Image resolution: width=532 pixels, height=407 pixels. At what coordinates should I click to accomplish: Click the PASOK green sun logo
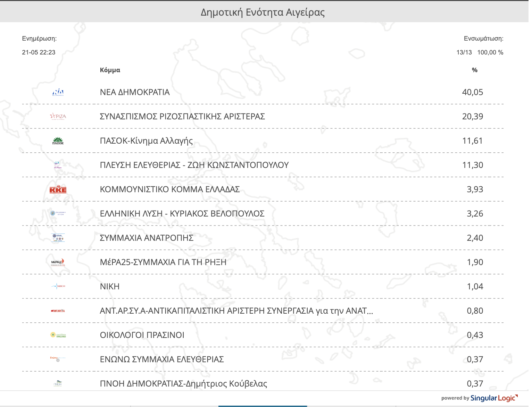point(58,141)
